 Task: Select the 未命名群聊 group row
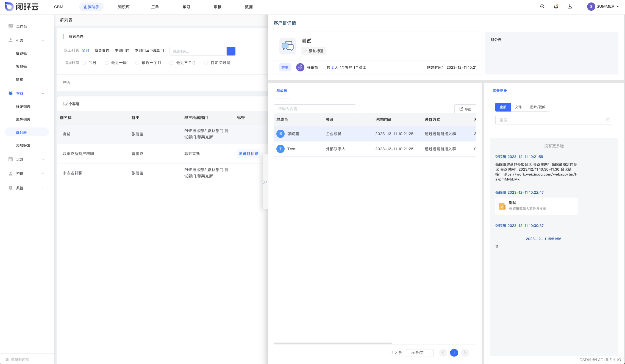tap(162, 173)
